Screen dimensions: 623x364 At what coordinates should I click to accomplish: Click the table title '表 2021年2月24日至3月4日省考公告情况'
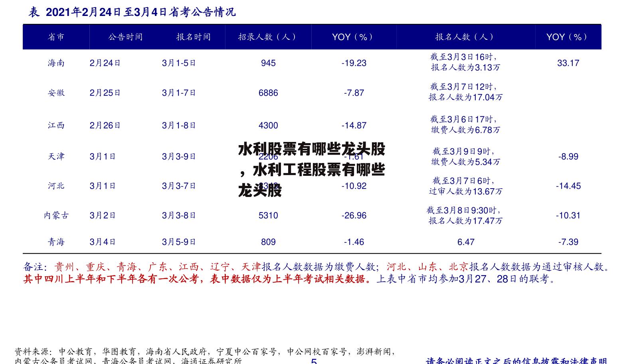pos(132,12)
